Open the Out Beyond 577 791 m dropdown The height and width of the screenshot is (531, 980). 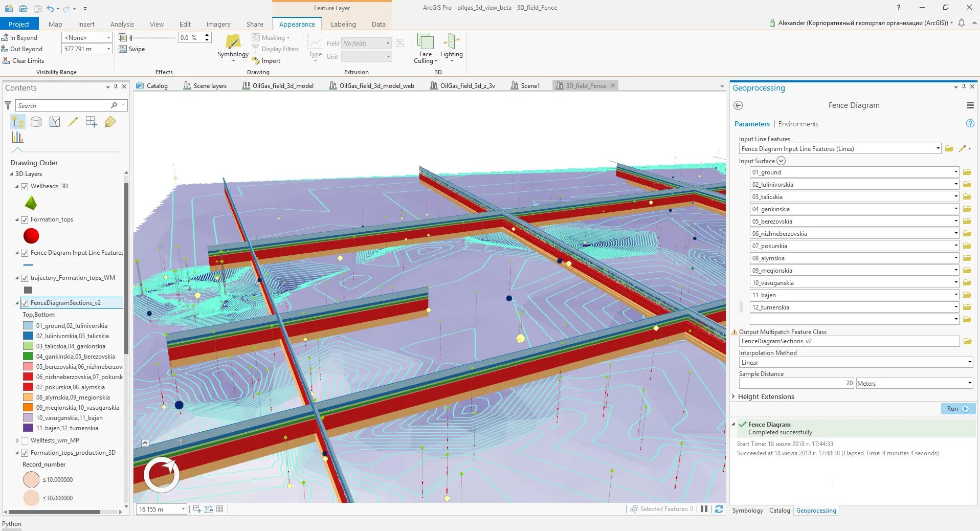pyautogui.click(x=108, y=49)
